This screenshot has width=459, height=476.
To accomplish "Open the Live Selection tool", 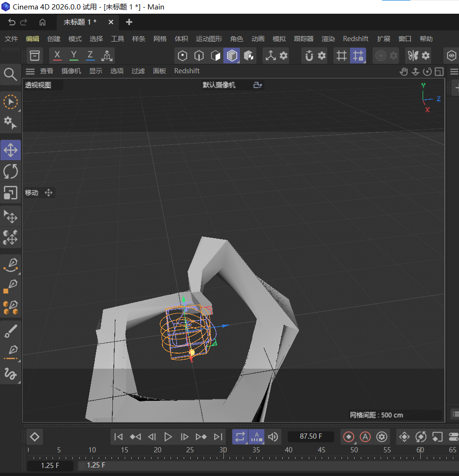I will point(10,102).
